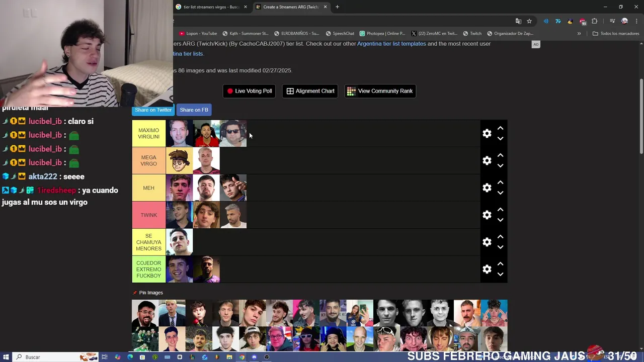Click the Alignment Chart button
644x362 pixels.
point(310,91)
